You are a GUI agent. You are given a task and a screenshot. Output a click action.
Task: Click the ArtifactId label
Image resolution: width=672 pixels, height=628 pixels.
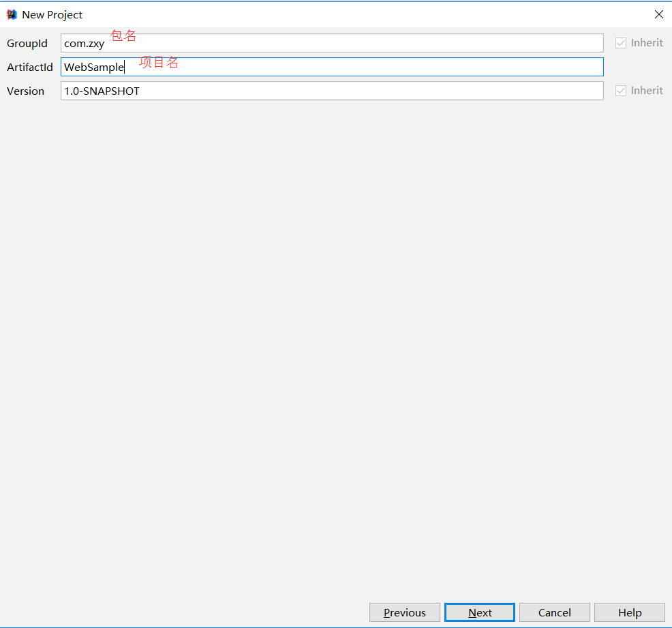30,68
